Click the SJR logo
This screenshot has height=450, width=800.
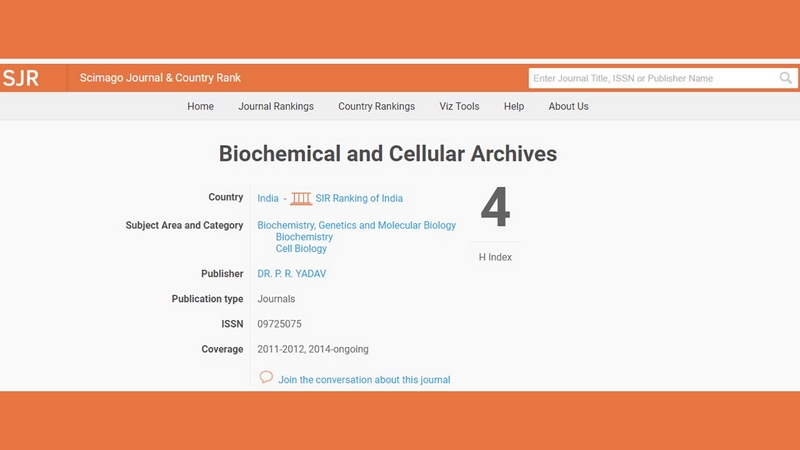20,78
